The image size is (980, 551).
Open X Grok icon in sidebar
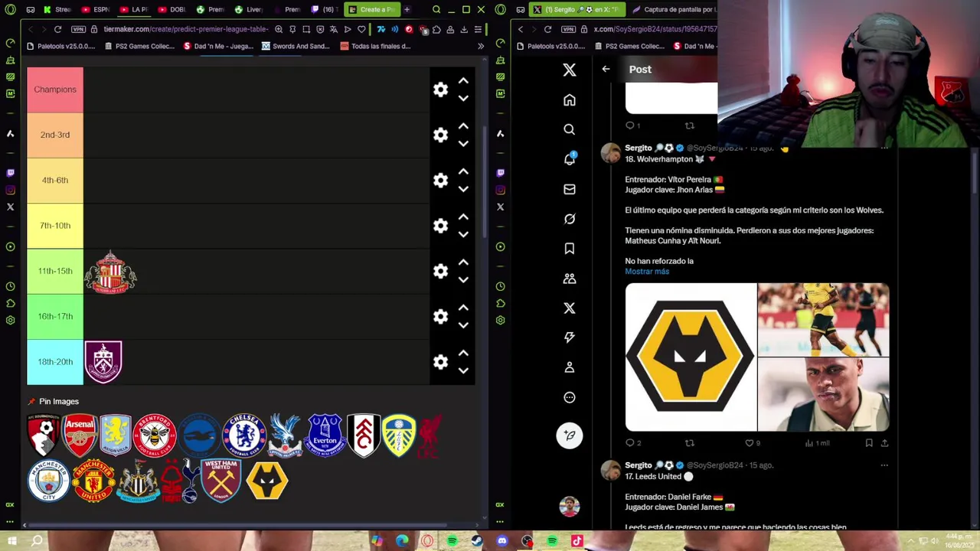tap(569, 219)
